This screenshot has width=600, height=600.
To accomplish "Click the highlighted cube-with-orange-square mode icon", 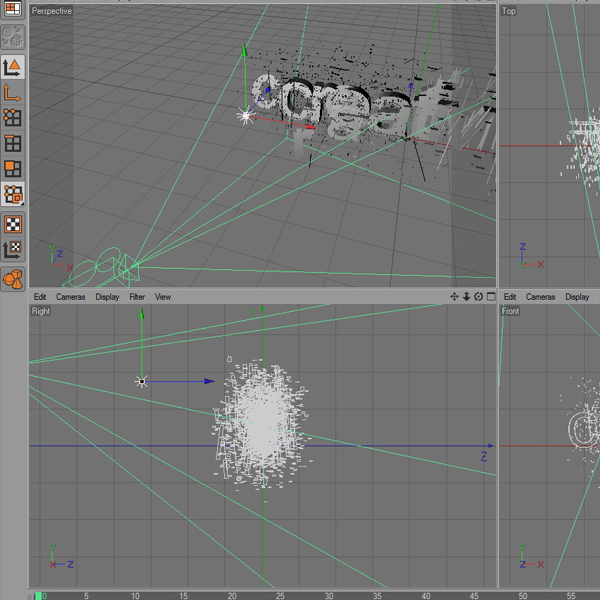I will click(x=13, y=194).
